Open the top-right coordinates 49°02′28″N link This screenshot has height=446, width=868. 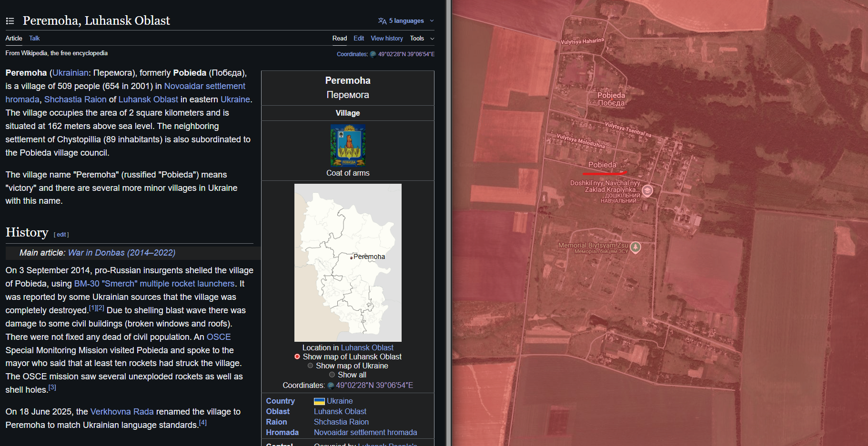406,54
